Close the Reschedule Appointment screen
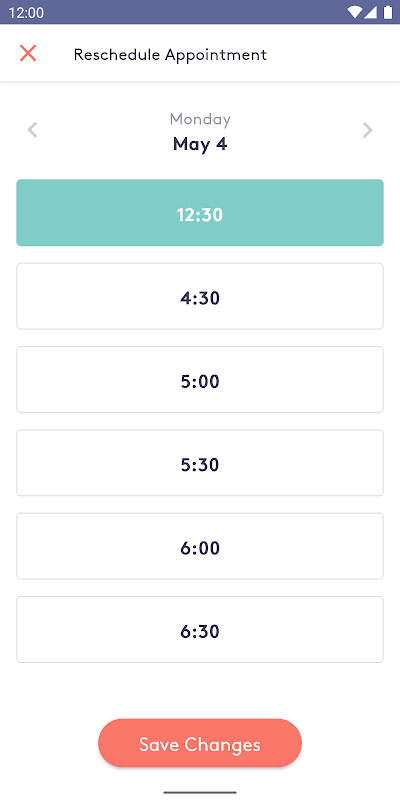This screenshot has height=800, width=400. click(28, 54)
